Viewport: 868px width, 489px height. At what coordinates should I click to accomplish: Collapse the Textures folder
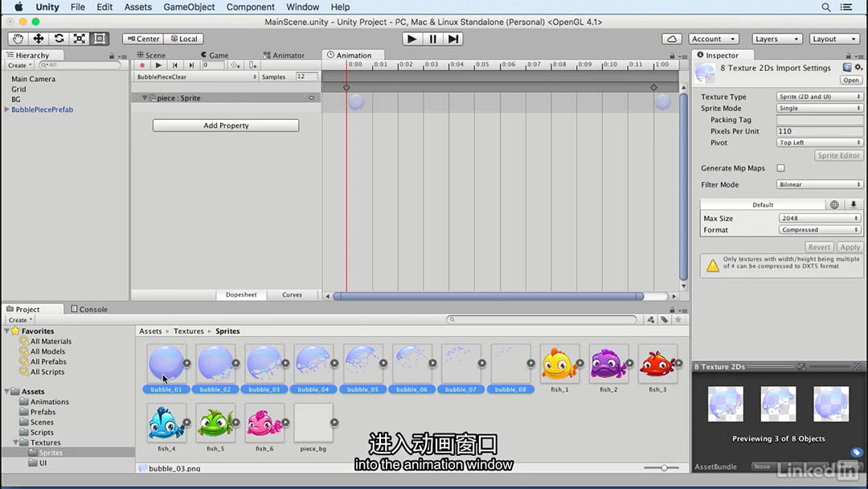point(15,442)
